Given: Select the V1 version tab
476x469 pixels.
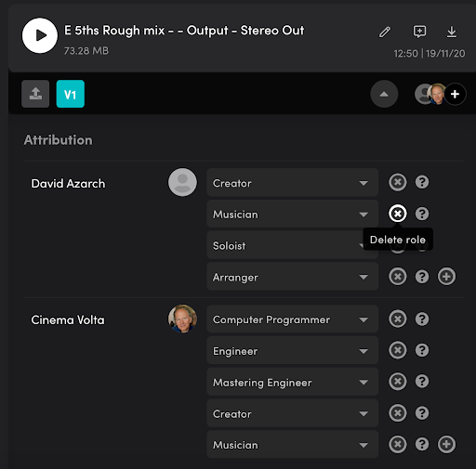Looking at the screenshot, I should (x=71, y=94).
